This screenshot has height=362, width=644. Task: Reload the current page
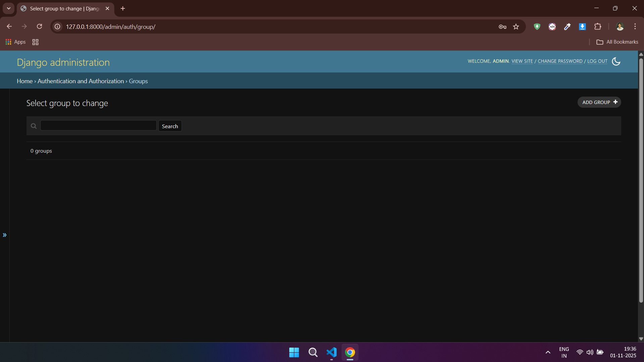coord(40,27)
